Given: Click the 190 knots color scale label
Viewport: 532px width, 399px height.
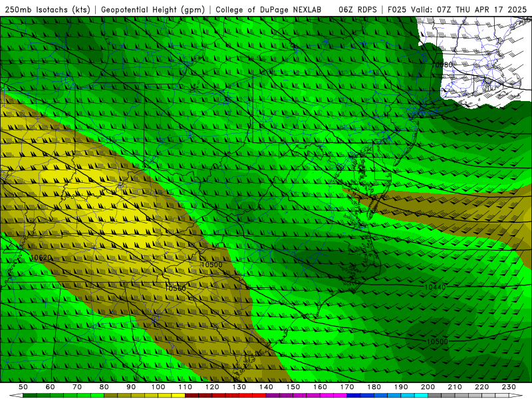Looking at the screenshot, I should [x=401, y=387].
